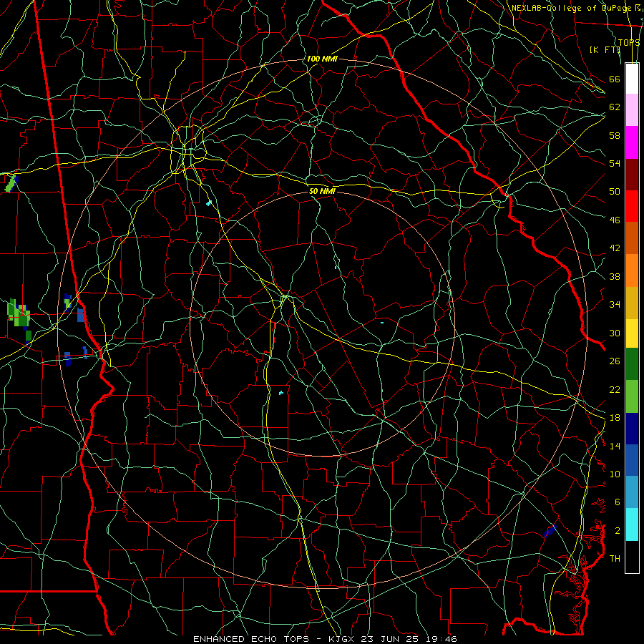
Task: Click the legend value 58
Action: (615, 135)
